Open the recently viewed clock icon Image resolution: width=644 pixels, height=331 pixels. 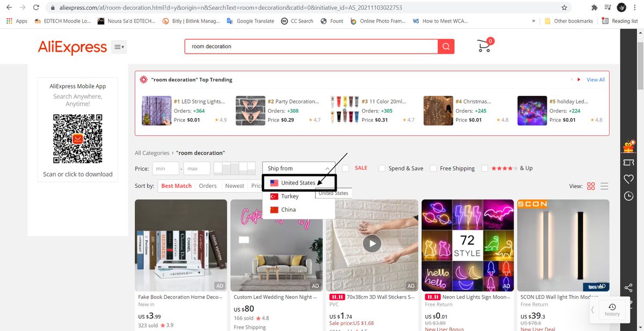(628, 196)
